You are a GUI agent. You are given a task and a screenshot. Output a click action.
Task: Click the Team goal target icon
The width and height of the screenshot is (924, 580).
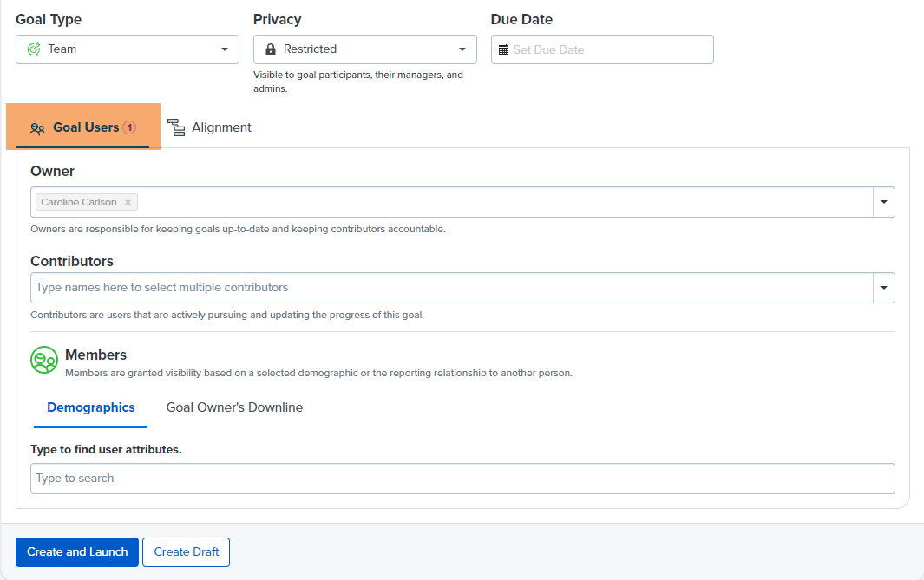click(34, 49)
